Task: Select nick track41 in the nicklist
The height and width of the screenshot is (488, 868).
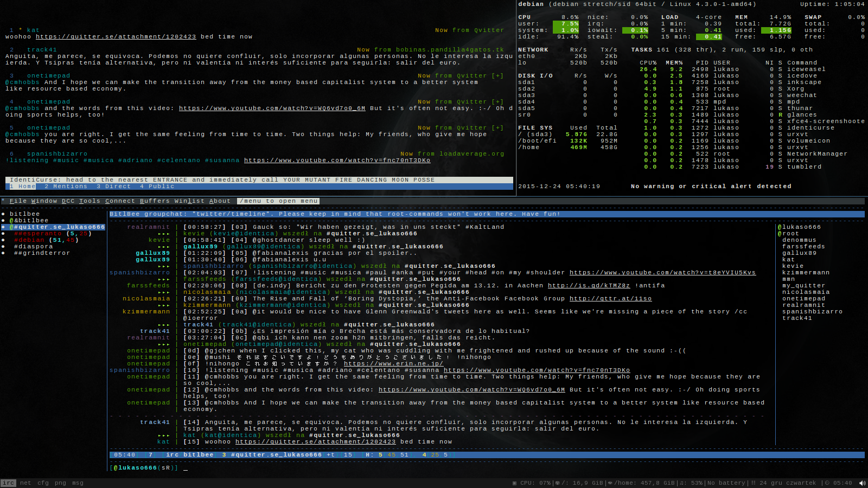Action: pos(797,318)
